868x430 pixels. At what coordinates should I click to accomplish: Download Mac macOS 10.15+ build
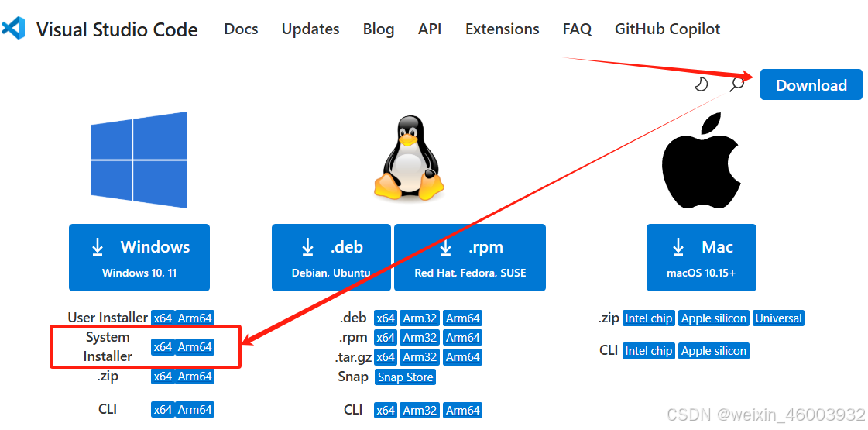pyautogui.click(x=702, y=257)
